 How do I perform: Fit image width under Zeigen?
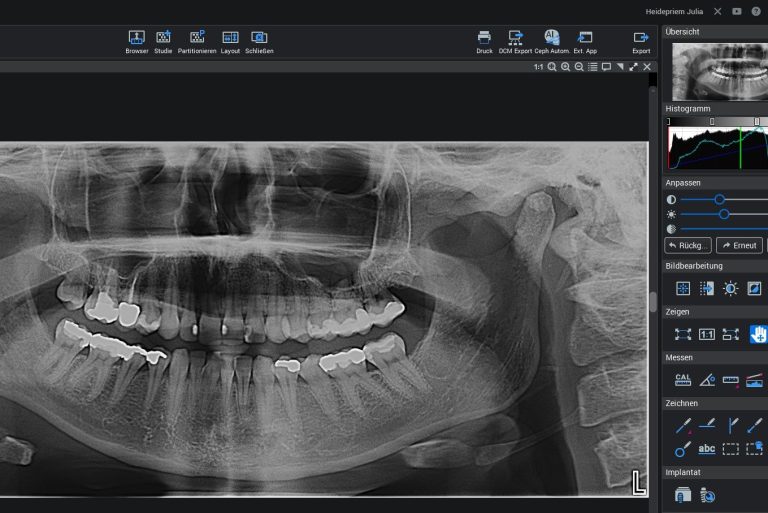[x=730, y=335]
